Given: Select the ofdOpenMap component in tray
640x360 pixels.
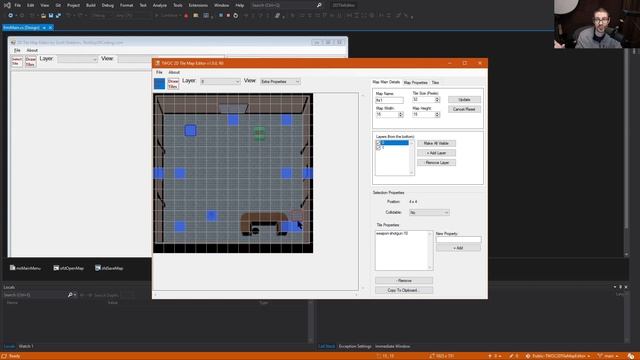Looking at the screenshot, I should (69, 268).
